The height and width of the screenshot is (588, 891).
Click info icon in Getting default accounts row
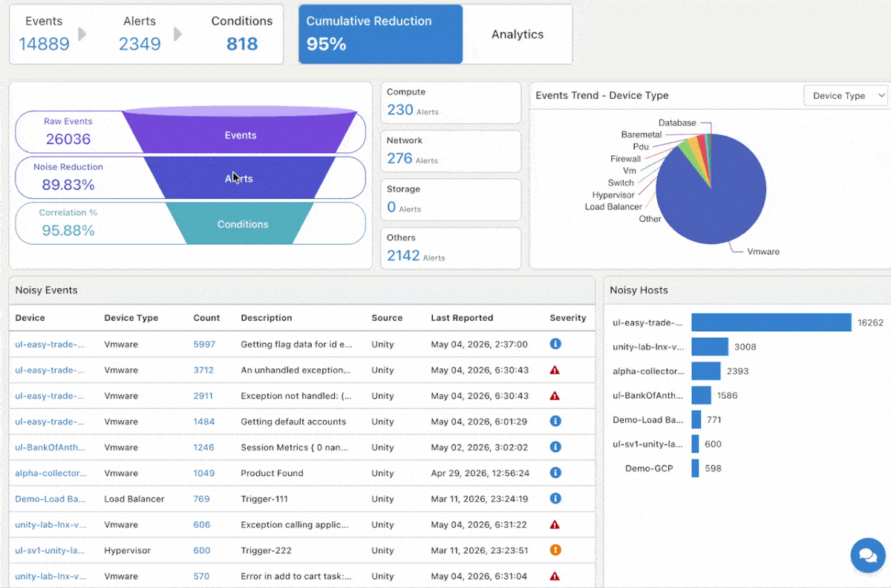pos(555,421)
